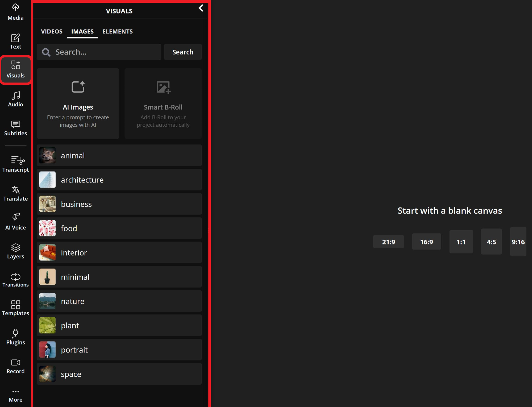This screenshot has width=532, height=407.
Task: Open the Media upload panel
Action: (15, 12)
